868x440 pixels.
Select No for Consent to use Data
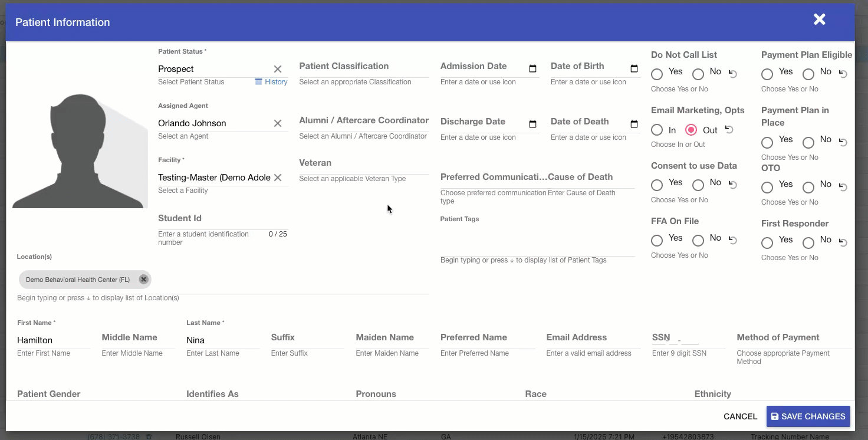tap(698, 185)
